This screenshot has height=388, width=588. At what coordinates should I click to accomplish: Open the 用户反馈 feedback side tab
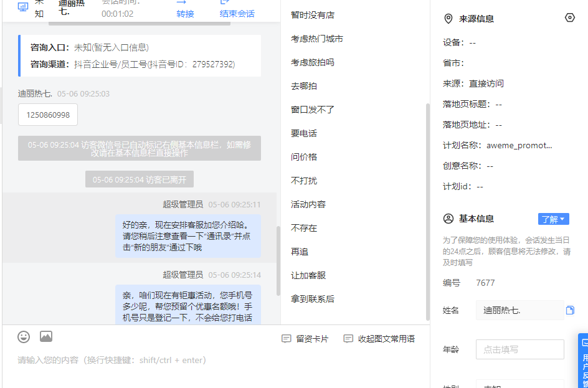(x=584, y=361)
